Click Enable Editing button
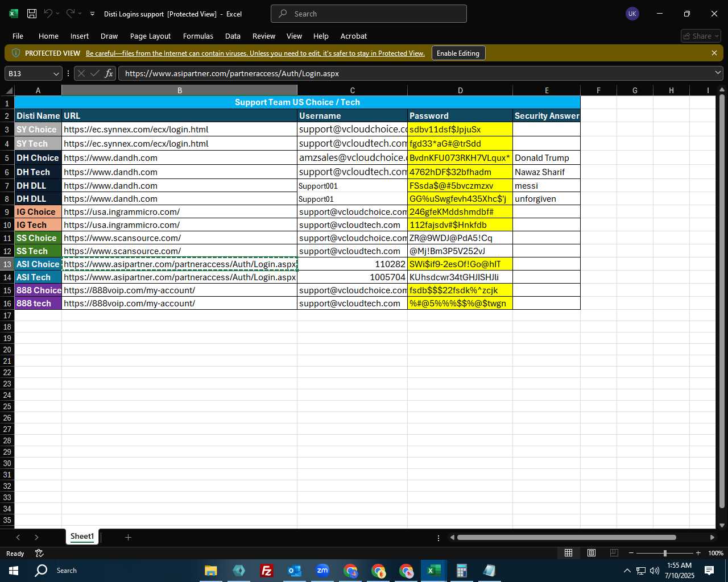The height and width of the screenshot is (582, 728). (458, 53)
